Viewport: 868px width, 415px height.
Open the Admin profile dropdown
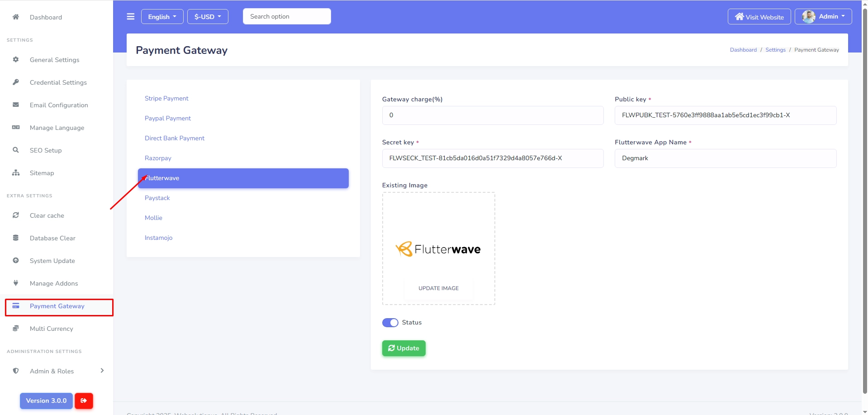(823, 17)
